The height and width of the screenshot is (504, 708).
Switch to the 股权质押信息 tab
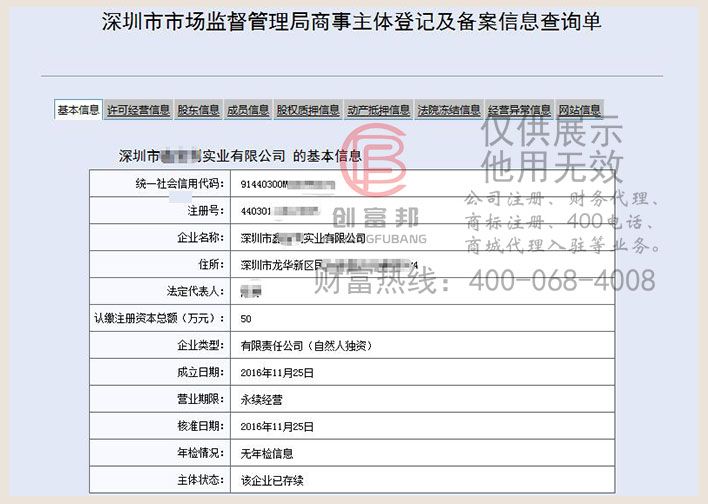[308, 110]
